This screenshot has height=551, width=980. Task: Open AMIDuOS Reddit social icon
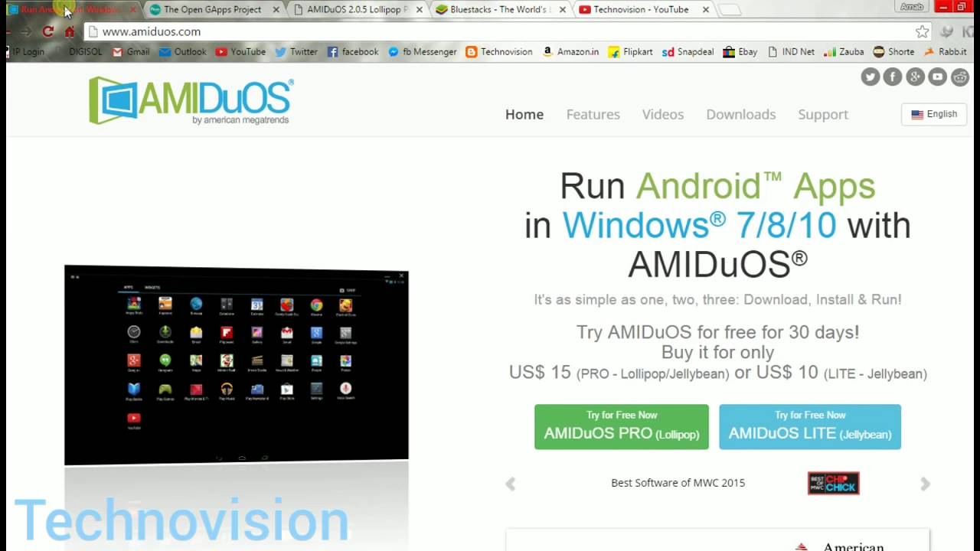point(959,77)
